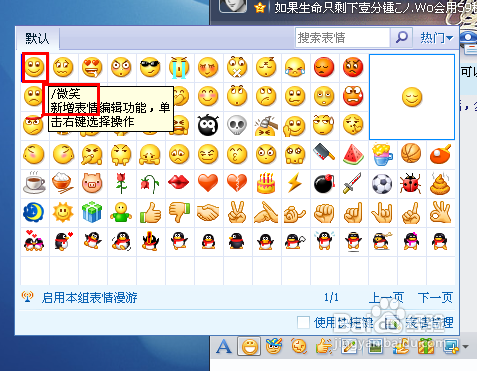Pick the red lips kiss emoji
The width and height of the screenshot is (477, 371).
point(179,182)
